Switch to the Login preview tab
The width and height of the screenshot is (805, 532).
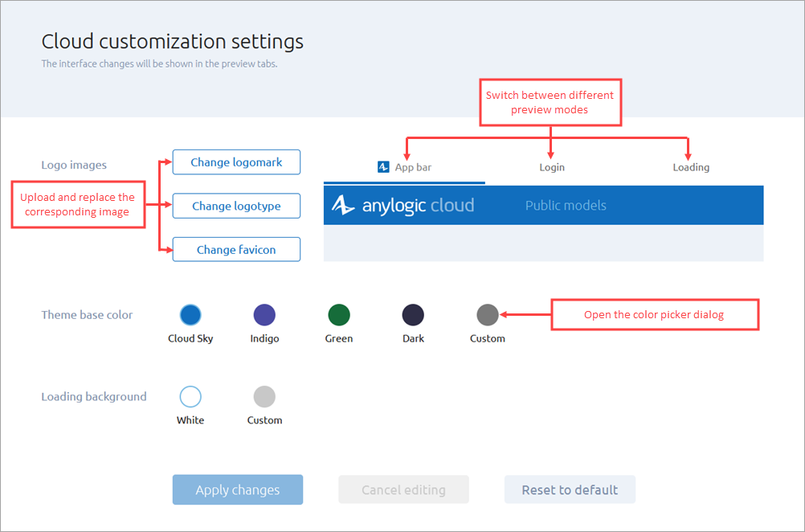(x=552, y=167)
